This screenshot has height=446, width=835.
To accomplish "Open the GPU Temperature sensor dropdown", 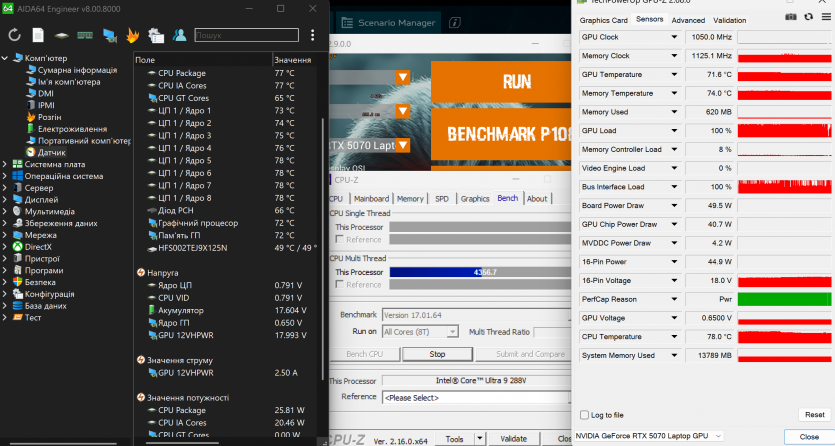I will pyautogui.click(x=674, y=75).
